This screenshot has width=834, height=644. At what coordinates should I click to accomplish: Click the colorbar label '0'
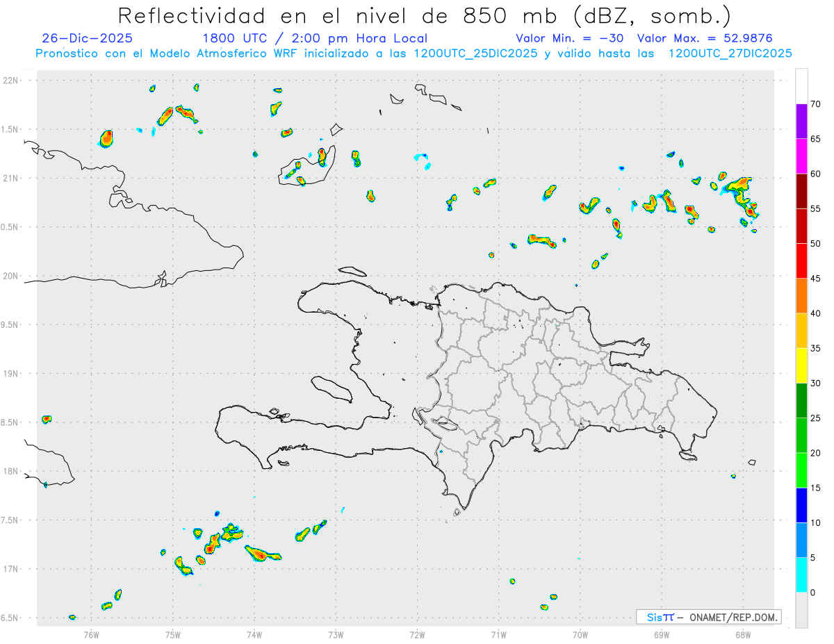812,593
